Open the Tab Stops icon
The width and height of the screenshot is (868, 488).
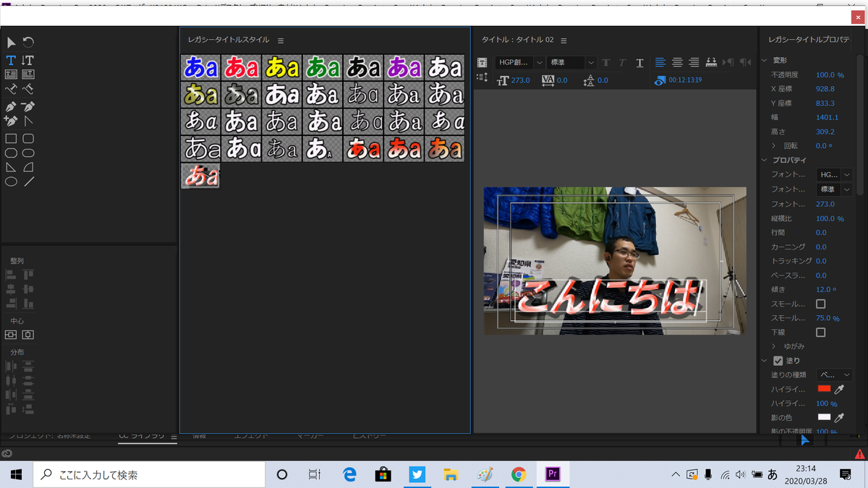(x=711, y=63)
